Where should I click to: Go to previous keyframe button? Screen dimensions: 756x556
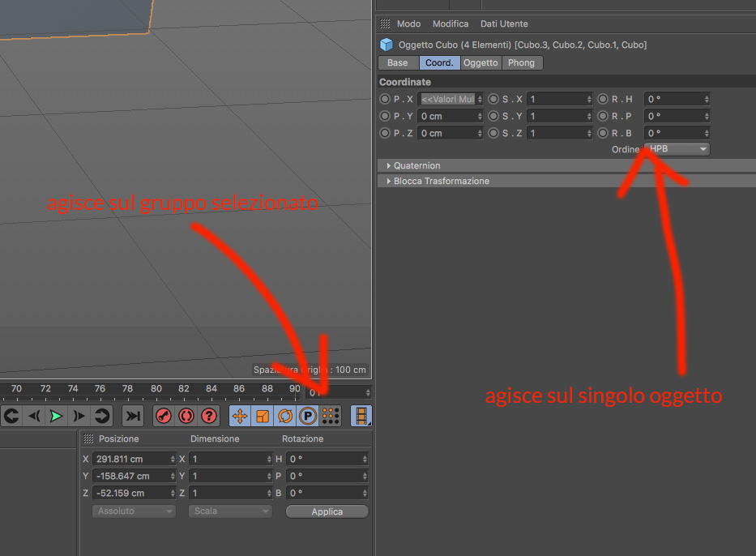[x=11, y=416]
